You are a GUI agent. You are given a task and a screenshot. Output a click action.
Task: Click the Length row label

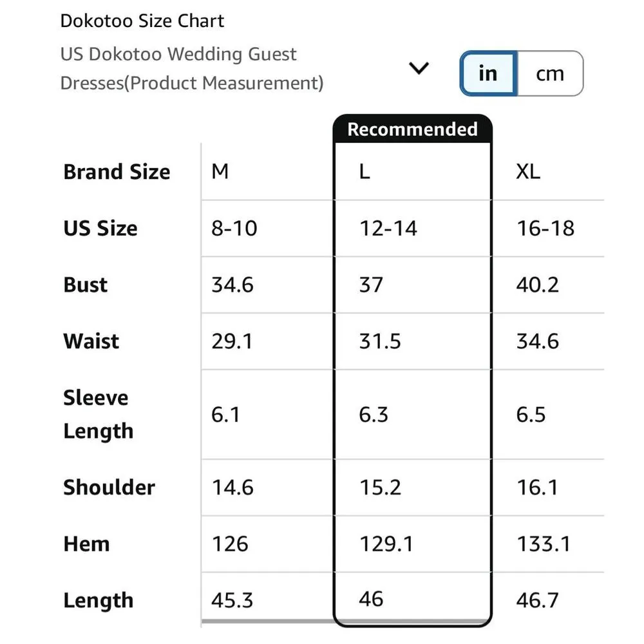(x=98, y=600)
